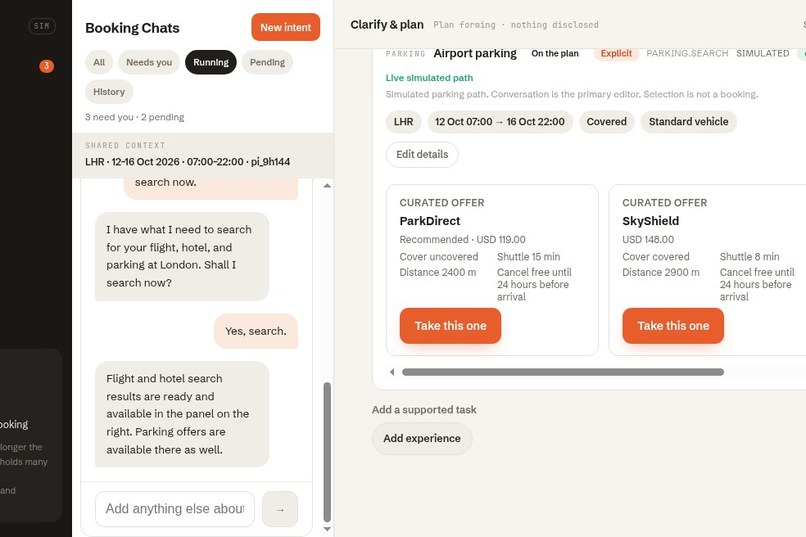
Task: Click the ParkDirect offer title
Action: tap(430, 221)
